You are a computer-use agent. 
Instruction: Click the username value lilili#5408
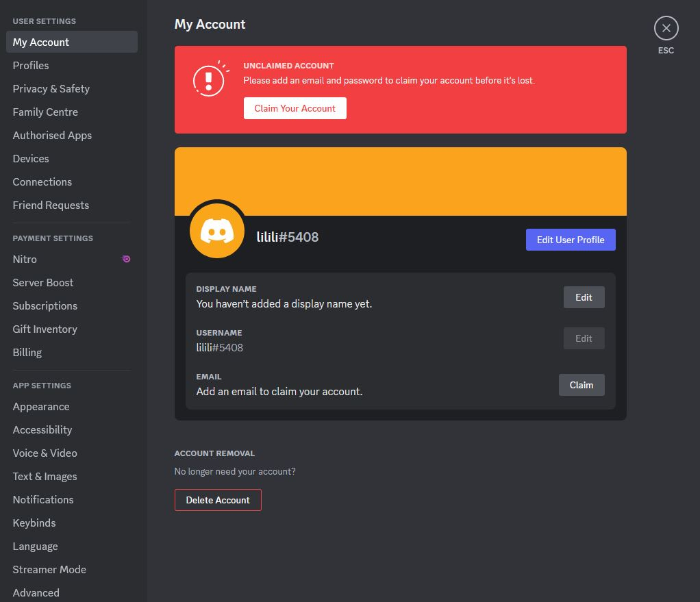(220, 348)
